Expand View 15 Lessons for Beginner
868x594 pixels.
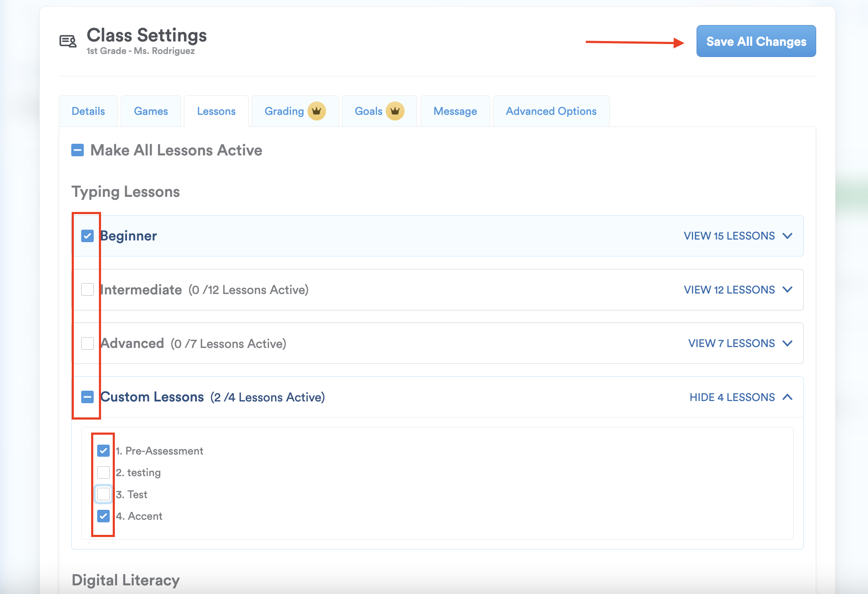(x=729, y=236)
